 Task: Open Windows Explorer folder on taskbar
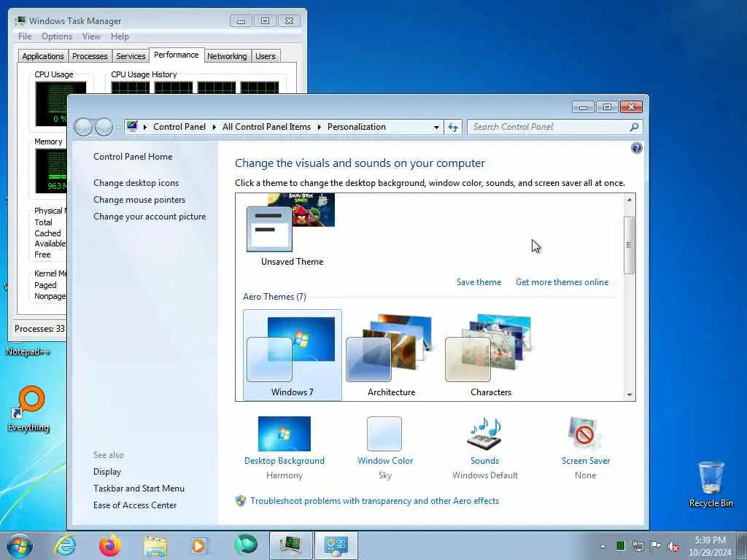pos(155,546)
